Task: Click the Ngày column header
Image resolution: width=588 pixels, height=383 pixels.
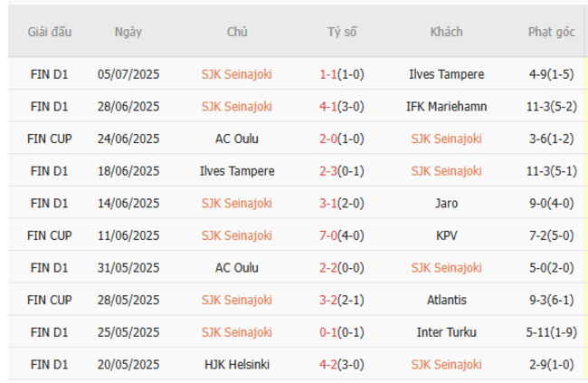Action: coord(128,32)
